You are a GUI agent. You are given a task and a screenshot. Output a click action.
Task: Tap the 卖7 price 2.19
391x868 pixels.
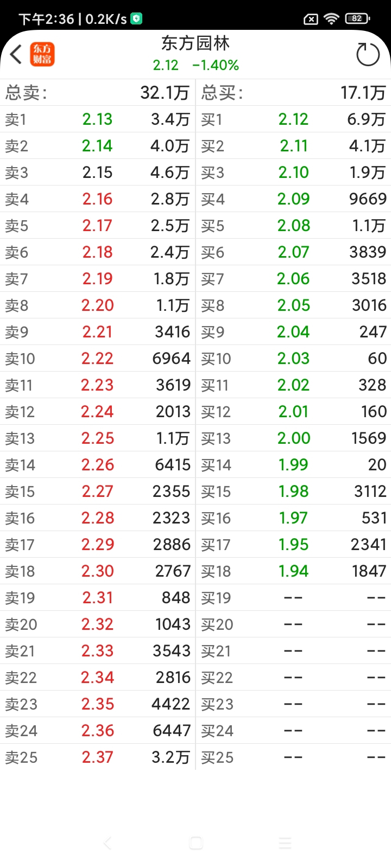click(97, 279)
